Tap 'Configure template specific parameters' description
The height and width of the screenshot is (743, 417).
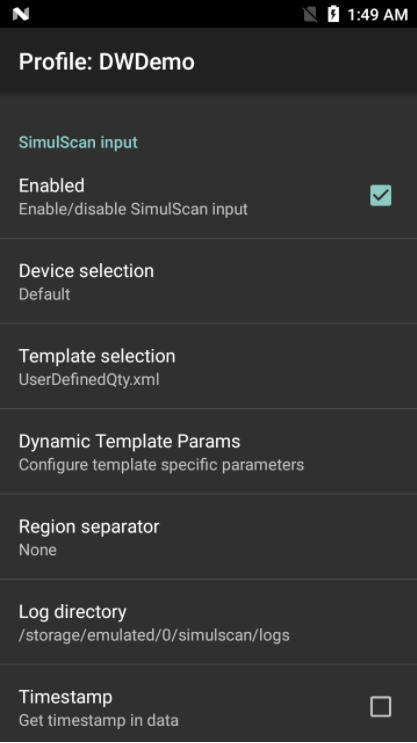[161, 465]
